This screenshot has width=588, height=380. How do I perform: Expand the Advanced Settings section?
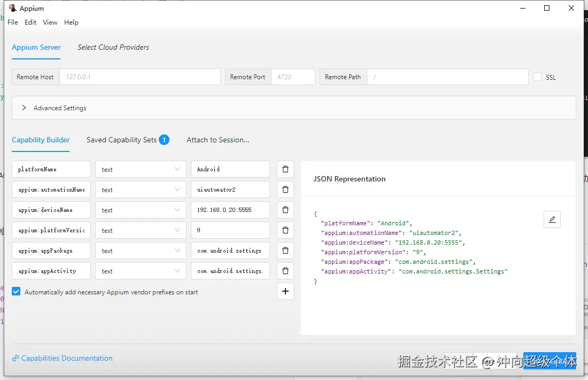(x=293, y=108)
